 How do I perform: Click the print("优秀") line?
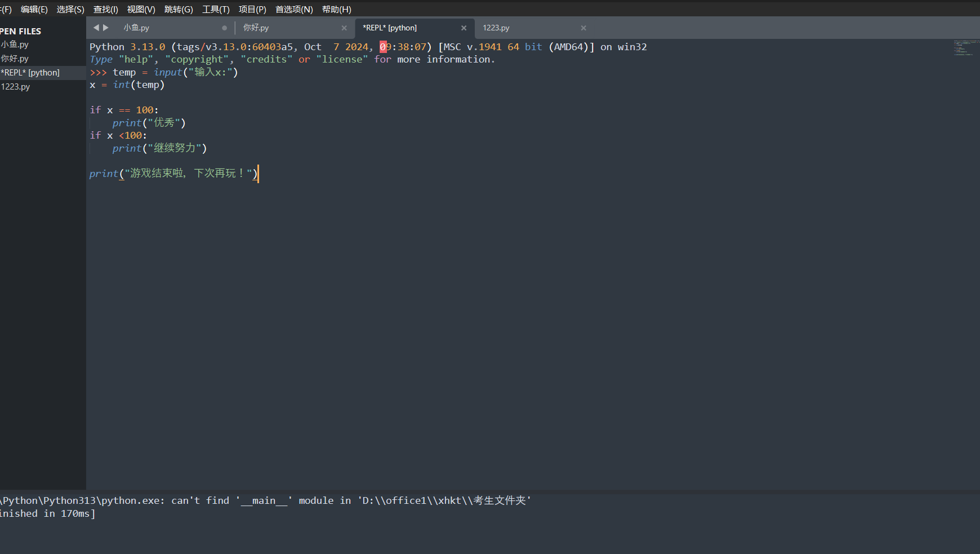(149, 123)
